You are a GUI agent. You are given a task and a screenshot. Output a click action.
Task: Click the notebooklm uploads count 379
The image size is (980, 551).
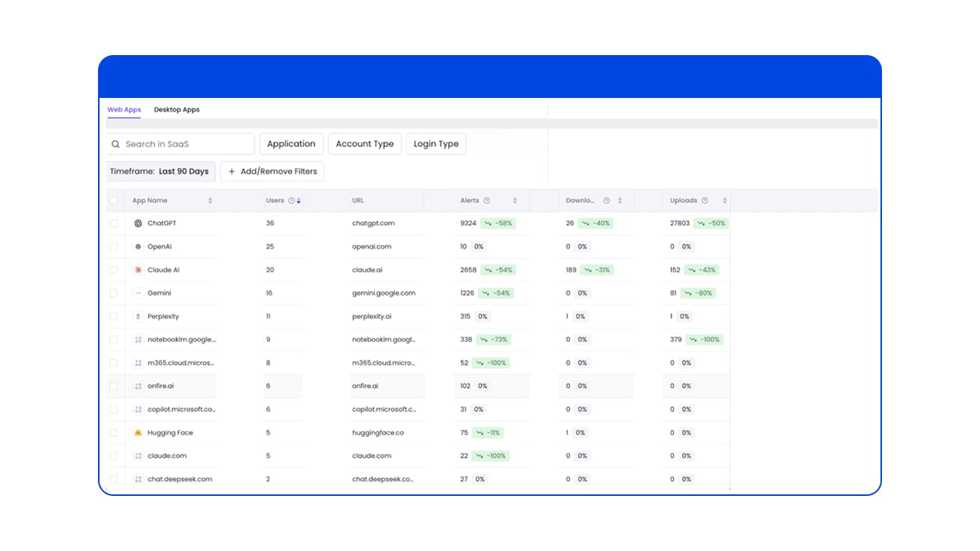point(675,340)
